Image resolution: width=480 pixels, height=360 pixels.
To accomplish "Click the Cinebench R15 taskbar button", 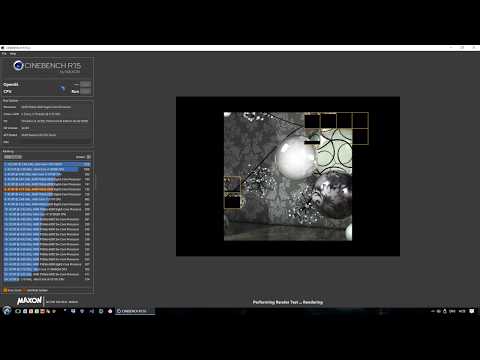I will [135, 311].
